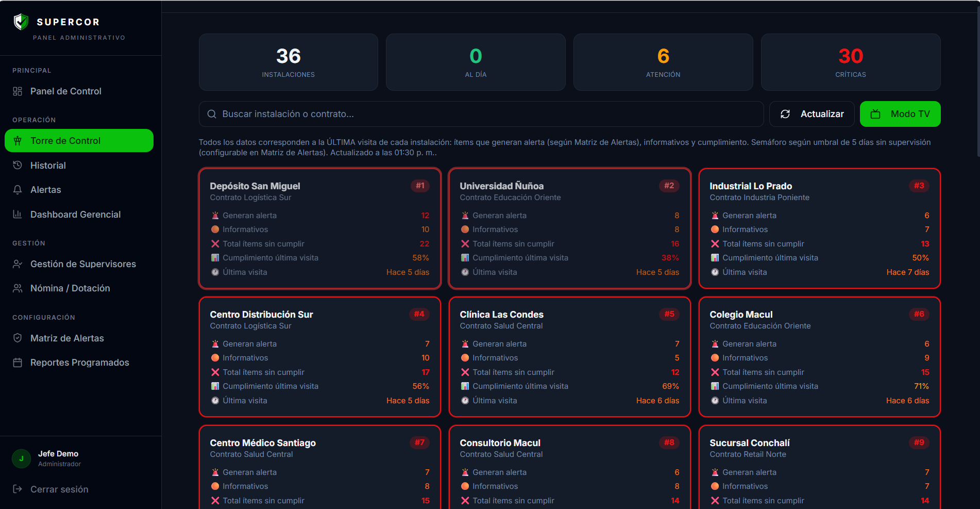Click Cerrar sesión to log out
The width and height of the screenshot is (980, 509).
tap(79, 489)
